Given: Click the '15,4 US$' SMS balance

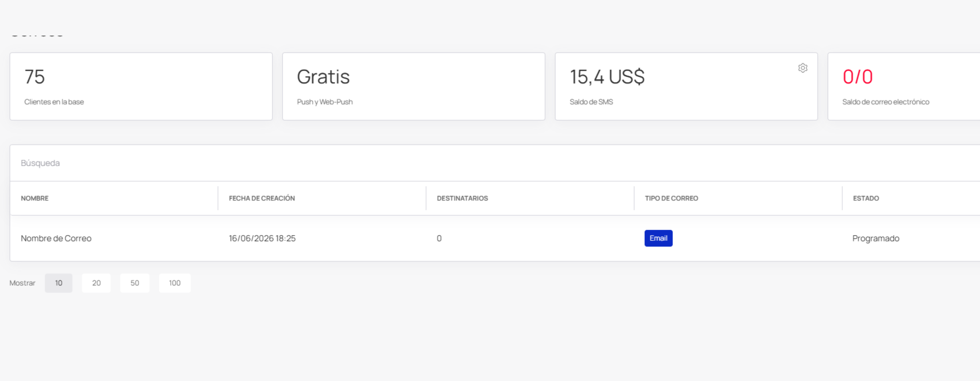Looking at the screenshot, I should tap(607, 77).
